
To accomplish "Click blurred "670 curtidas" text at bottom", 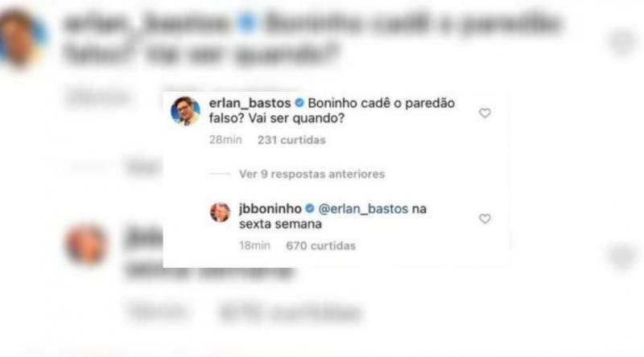I will [x=291, y=313].
